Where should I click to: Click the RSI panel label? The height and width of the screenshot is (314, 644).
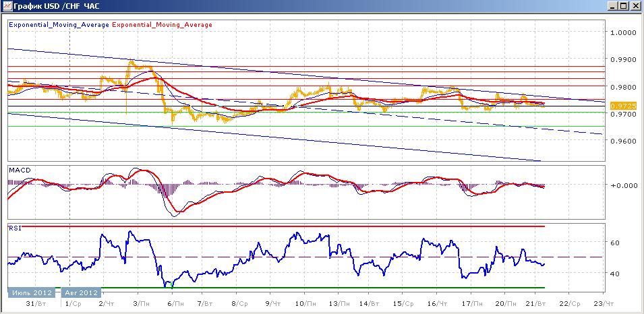[x=15, y=228]
